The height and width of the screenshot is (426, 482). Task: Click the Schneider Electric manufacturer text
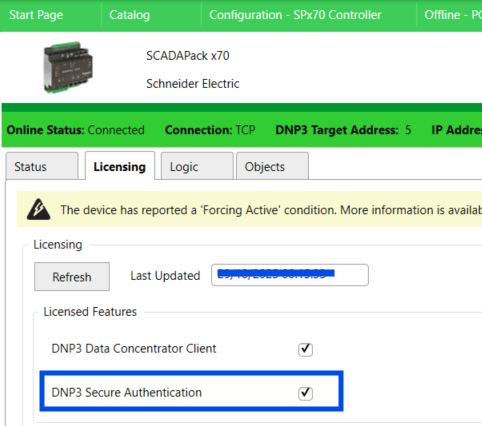(193, 84)
